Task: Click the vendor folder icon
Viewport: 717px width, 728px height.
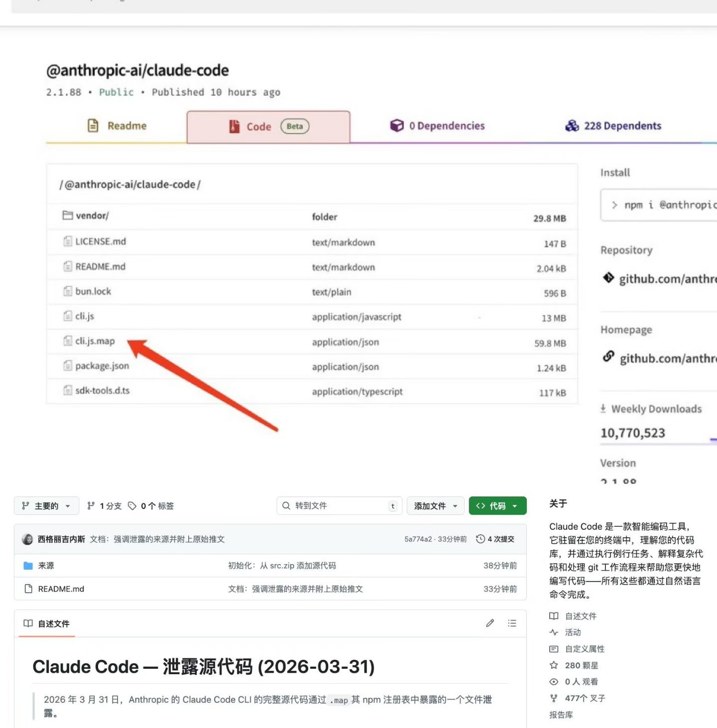Action: point(68,215)
